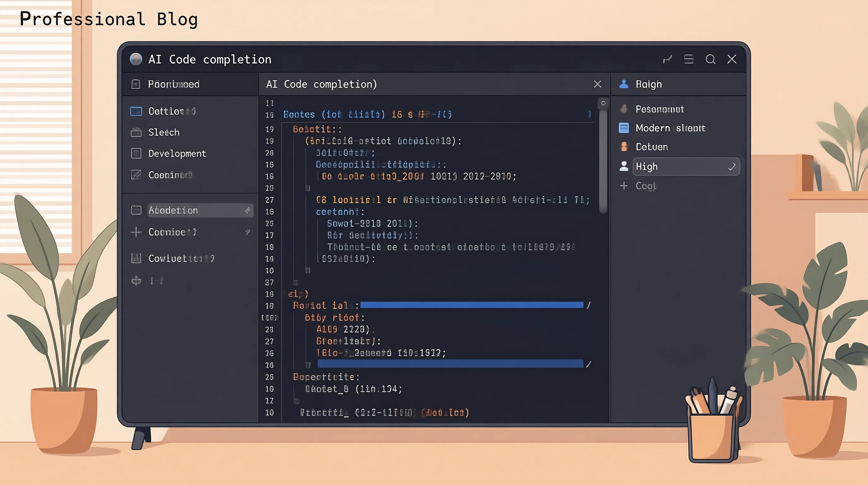The width and height of the screenshot is (868, 485).
Task: Click the chart-line icon in the title bar
Action: [667, 59]
